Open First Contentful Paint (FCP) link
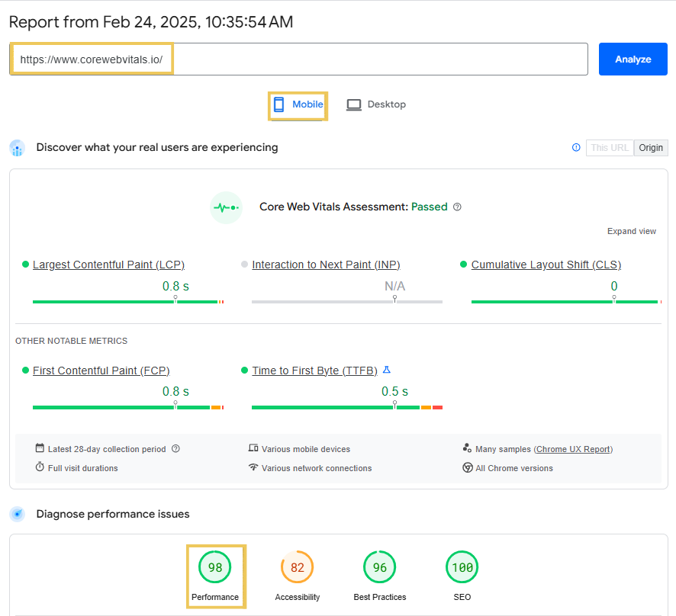676x616 pixels. coord(101,371)
